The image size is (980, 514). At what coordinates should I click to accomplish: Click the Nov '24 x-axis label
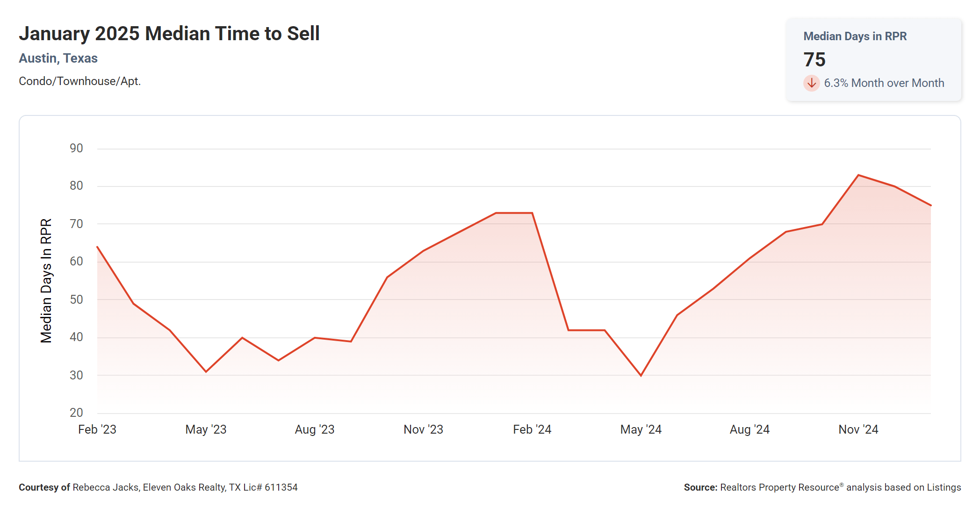858,429
